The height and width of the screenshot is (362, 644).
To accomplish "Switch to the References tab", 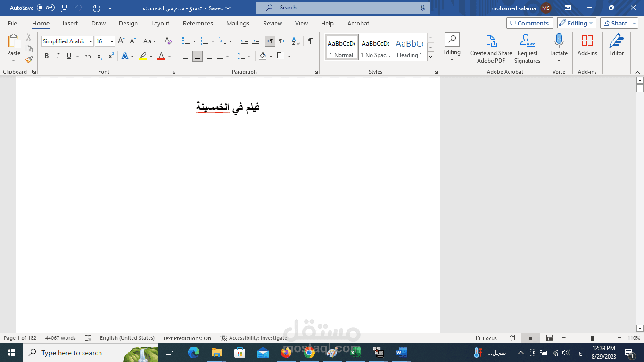I will [x=198, y=23].
